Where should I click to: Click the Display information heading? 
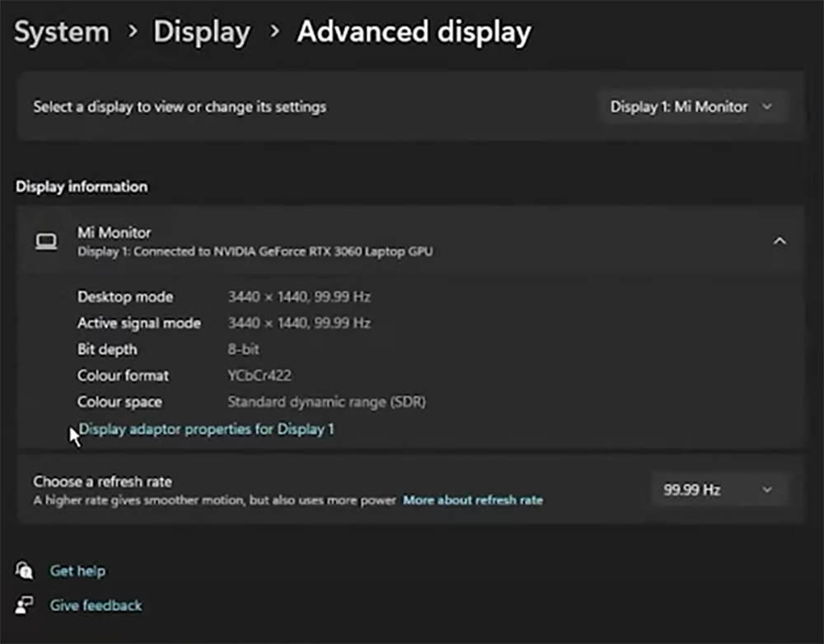click(82, 186)
